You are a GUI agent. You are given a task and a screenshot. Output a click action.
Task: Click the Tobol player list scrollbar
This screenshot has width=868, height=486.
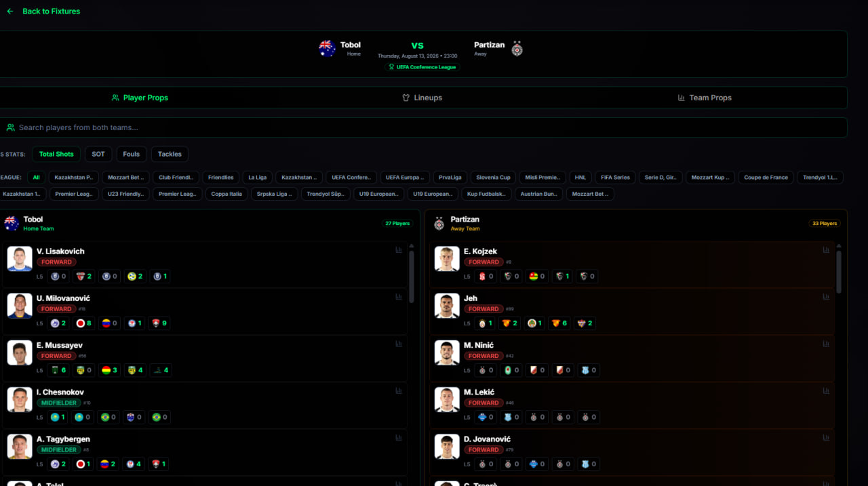tap(412, 276)
